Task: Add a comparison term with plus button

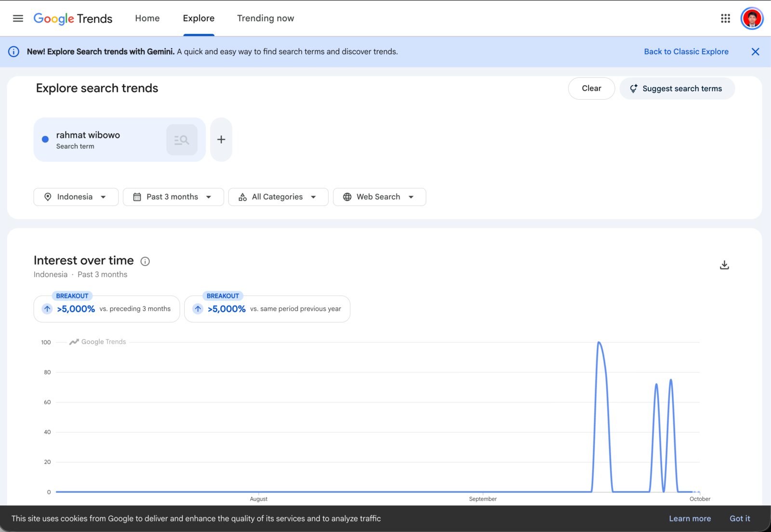Action: coord(221,139)
